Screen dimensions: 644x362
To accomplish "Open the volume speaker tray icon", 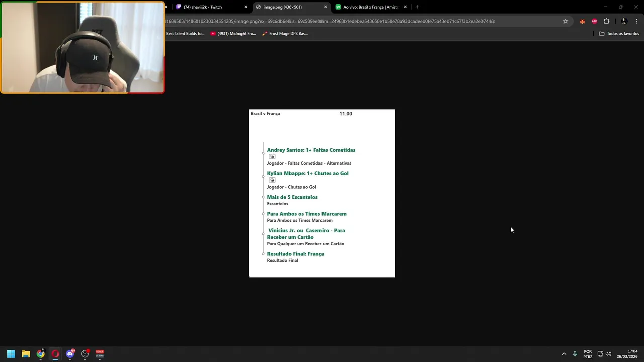I will [608, 354].
